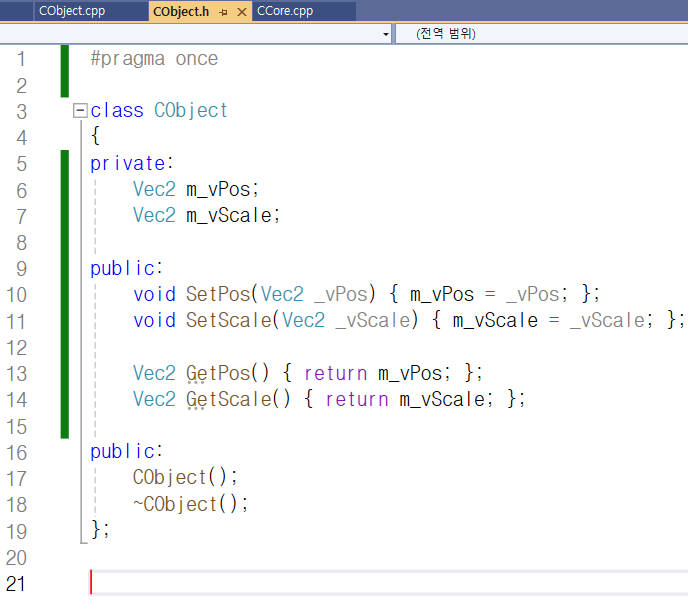Click the 'class' keyword on line 3

[117, 111]
